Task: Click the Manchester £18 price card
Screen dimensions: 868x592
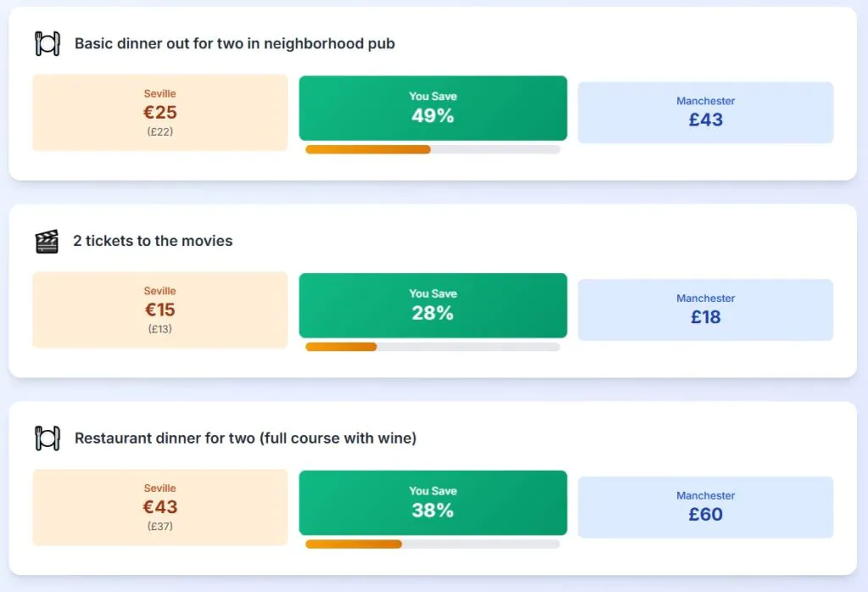Action: pos(705,310)
